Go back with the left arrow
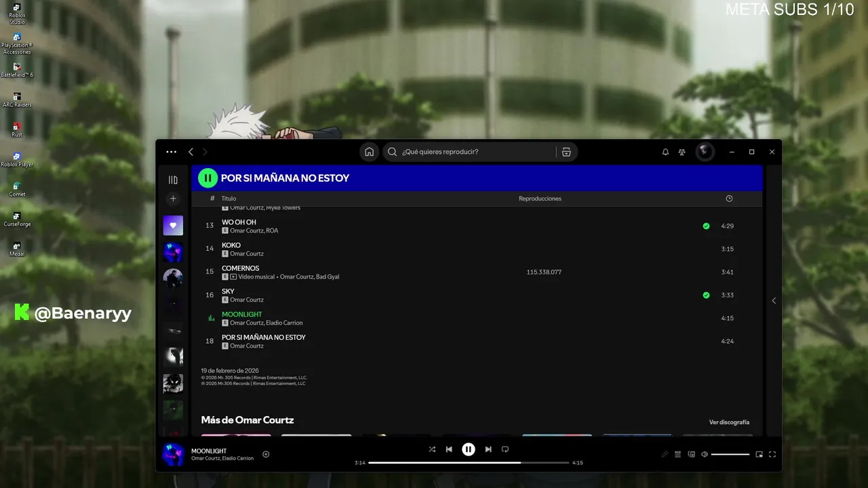The height and width of the screenshot is (488, 868). point(191,152)
